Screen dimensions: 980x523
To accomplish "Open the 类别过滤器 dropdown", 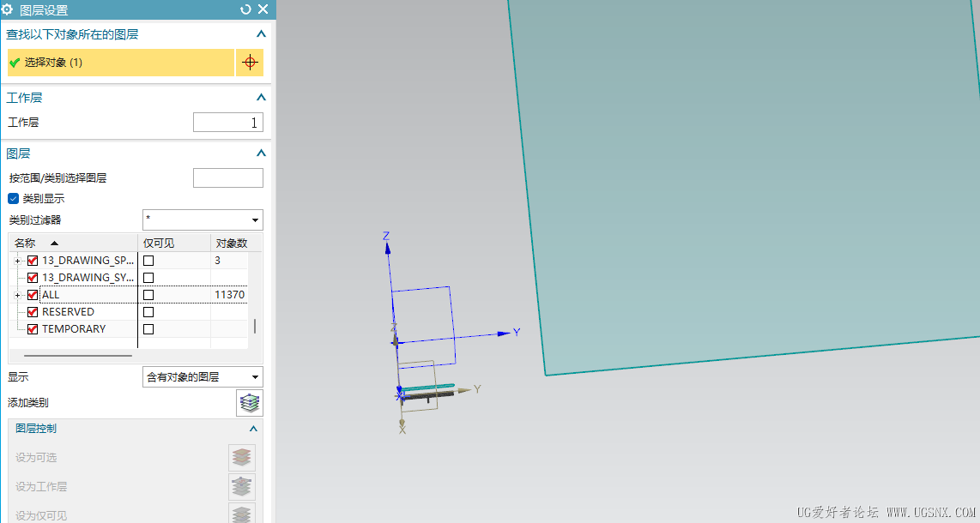I will click(203, 219).
